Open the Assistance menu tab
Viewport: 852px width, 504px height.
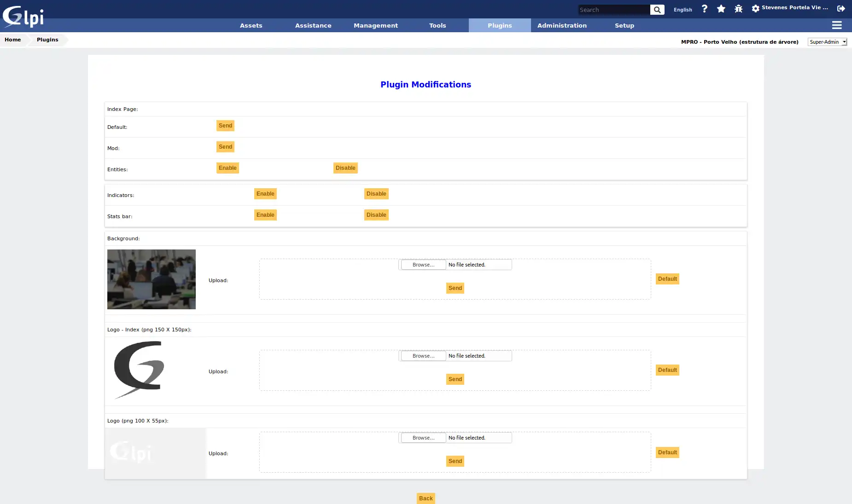coord(313,25)
